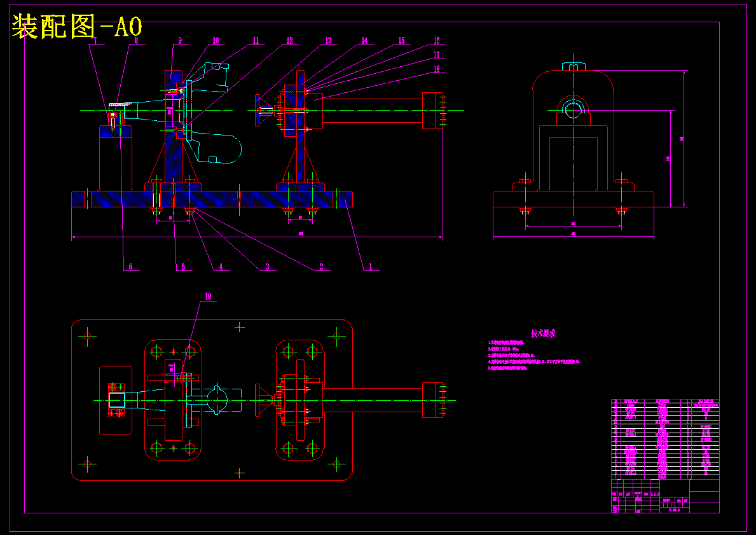
Task: Click part label number 14
Action: tap(364, 41)
